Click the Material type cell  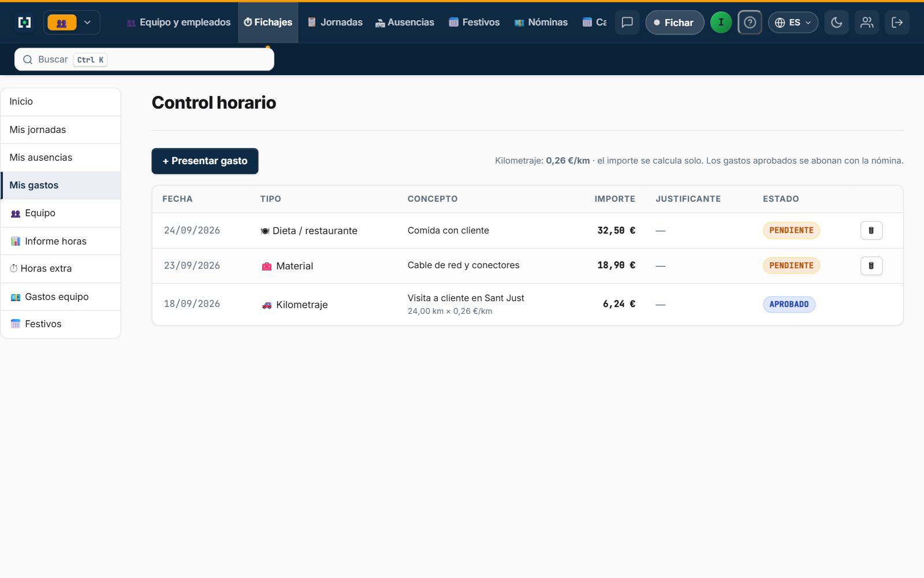click(287, 266)
